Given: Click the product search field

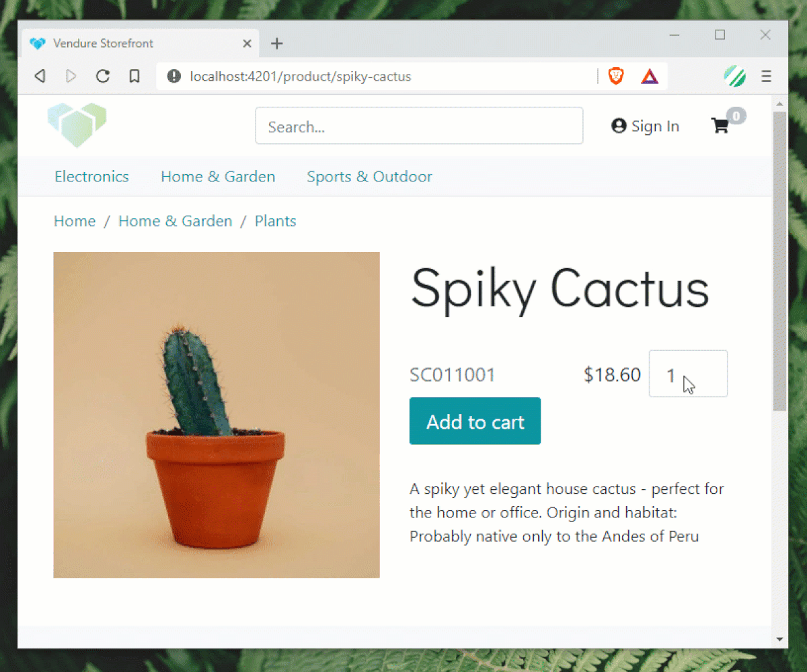Looking at the screenshot, I should (419, 126).
